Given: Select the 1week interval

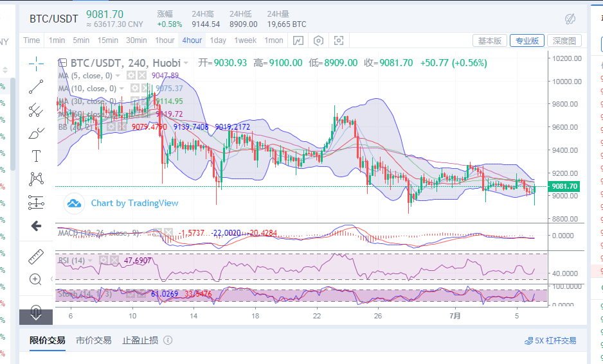Looking at the screenshot, I should 246,40.
